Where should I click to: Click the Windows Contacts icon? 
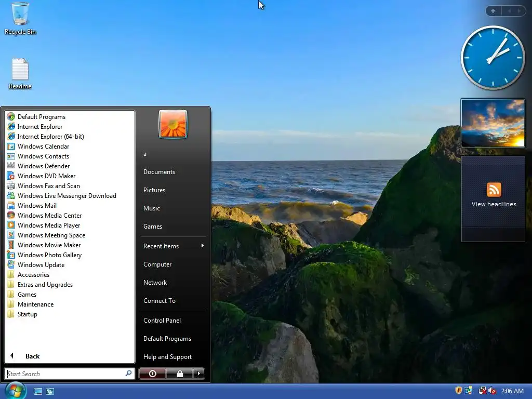pos(11,156)
